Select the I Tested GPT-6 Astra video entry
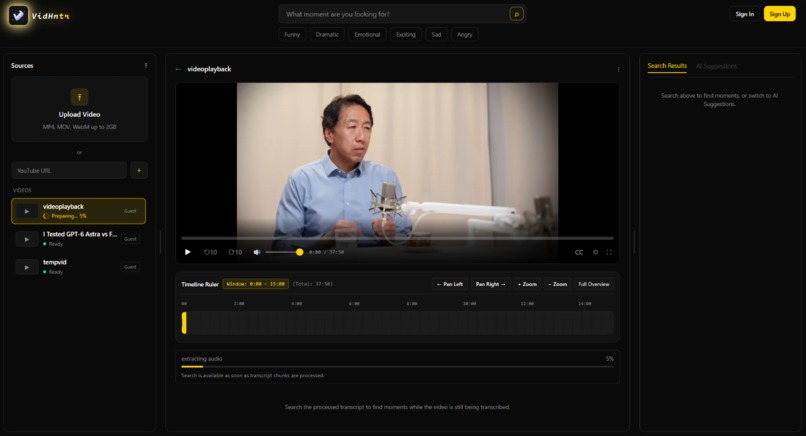 [x=78, y=239]
